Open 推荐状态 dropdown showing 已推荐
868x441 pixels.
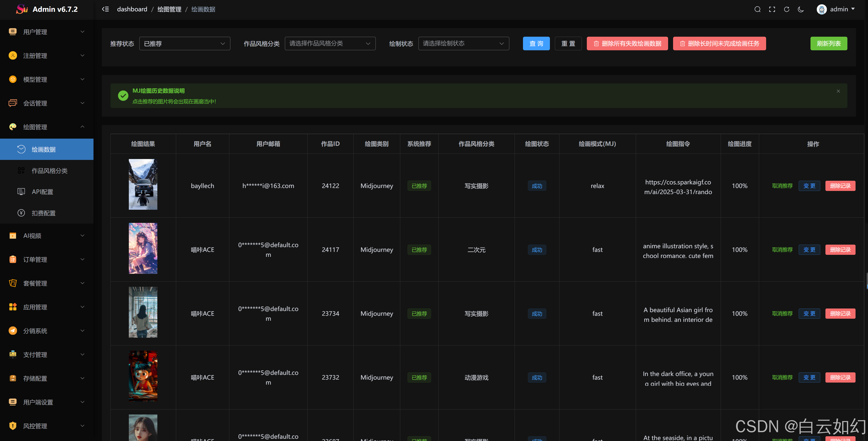coord(184,43)
